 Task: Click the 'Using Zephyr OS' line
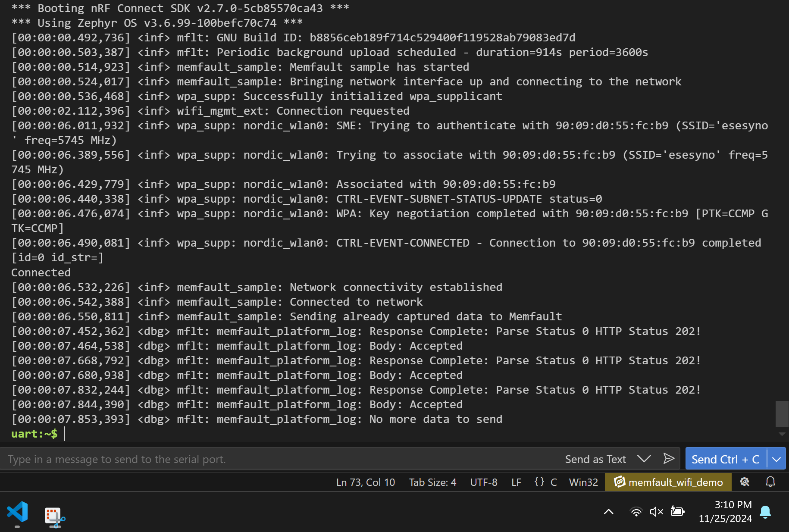point(157,23)
